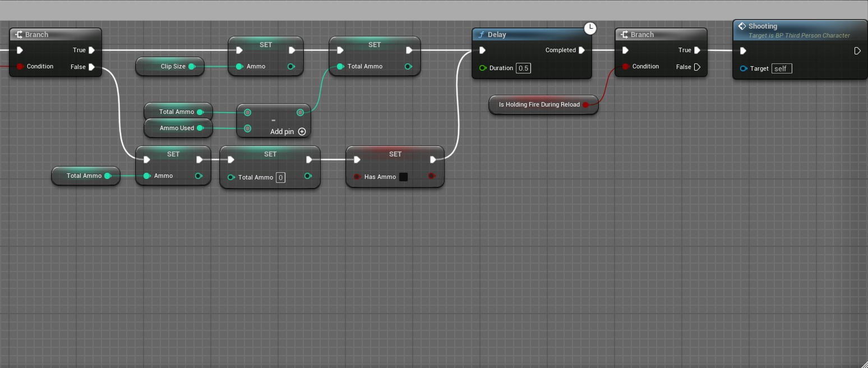
Task: Click the subtract node output pin
Action: tap(300, 112)
